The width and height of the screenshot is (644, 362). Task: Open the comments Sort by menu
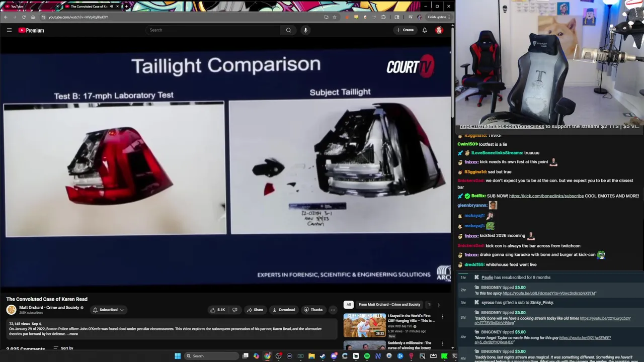63,348
